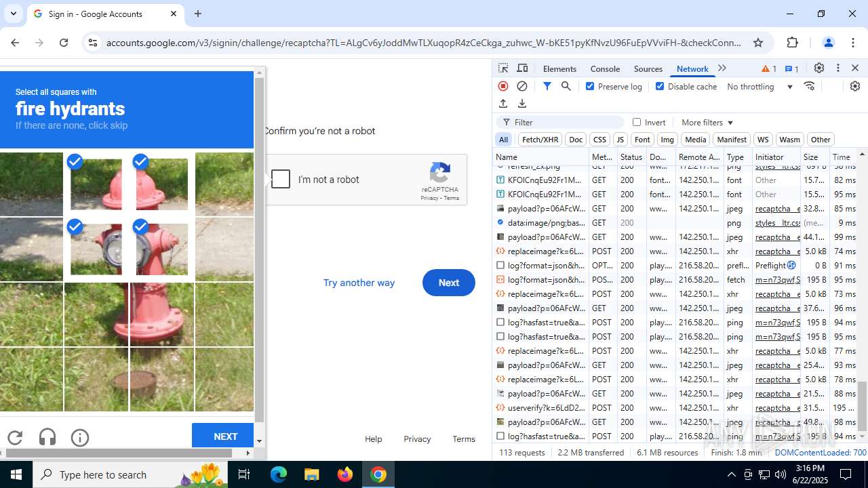
Task: Reload the page in Chrome
Action: click(x=64, y=43)
